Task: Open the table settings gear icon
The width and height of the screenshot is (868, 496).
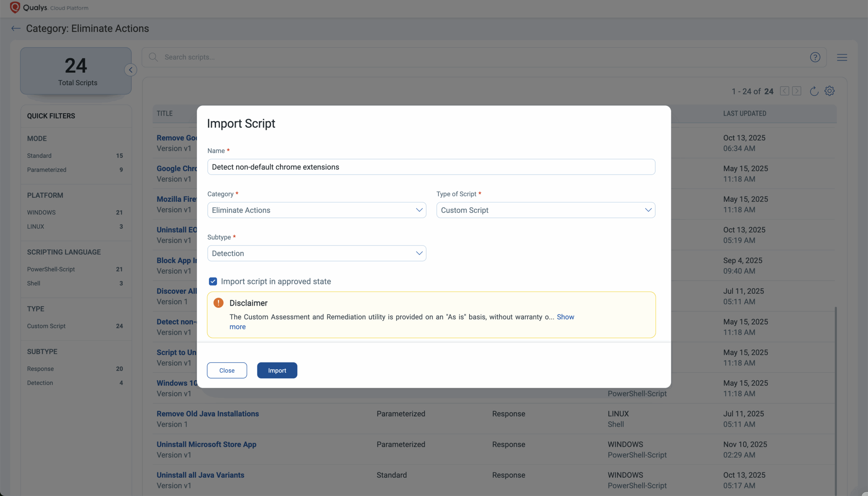Action: [x=830, y=91]
